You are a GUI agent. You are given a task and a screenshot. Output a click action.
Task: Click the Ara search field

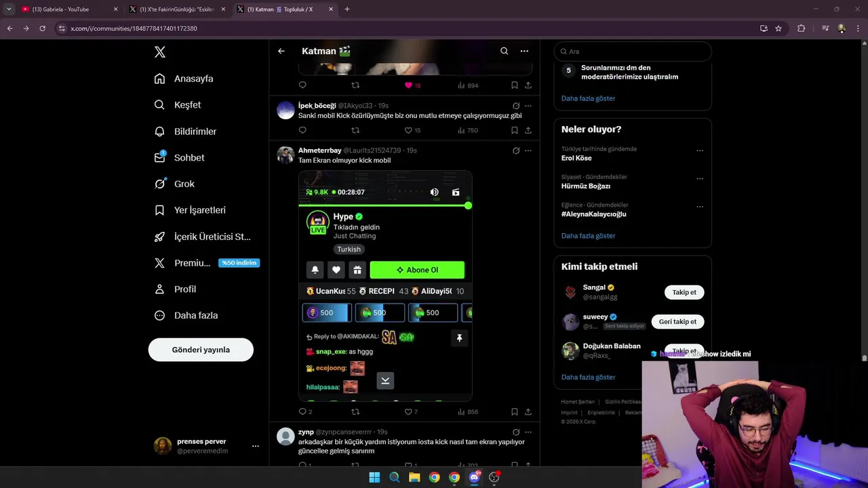(633, 52)
